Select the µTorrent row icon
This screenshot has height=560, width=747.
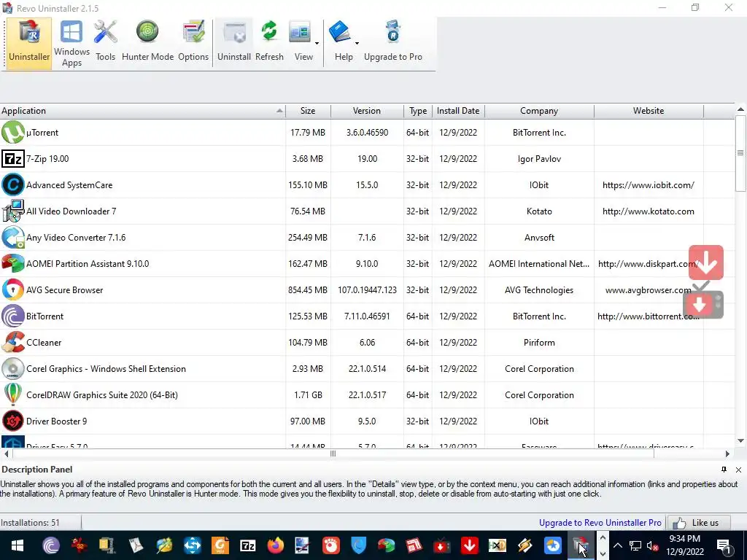click(13, 133)
